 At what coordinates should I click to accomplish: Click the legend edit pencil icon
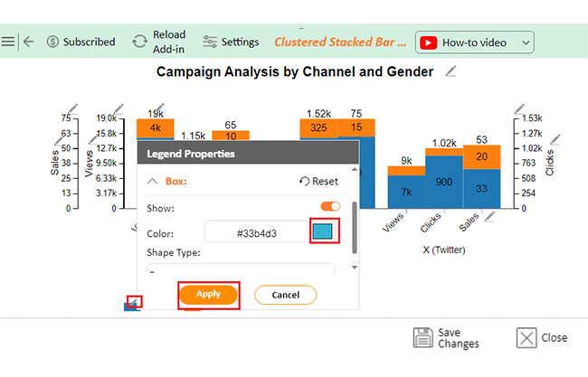(134, 302)
